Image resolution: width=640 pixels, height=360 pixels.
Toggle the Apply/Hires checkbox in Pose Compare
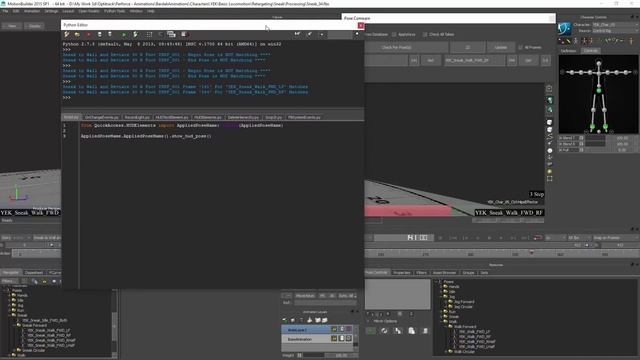pyautogui.click(x=394, y=35)
